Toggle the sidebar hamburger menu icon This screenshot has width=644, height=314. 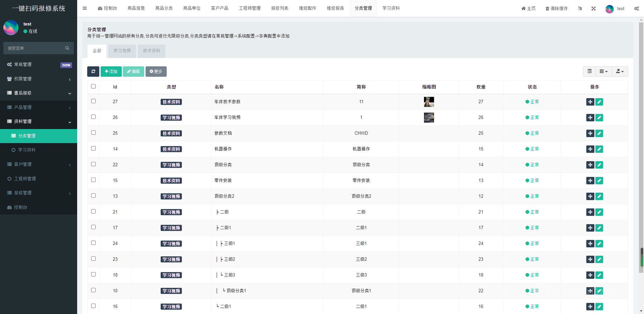85,8
